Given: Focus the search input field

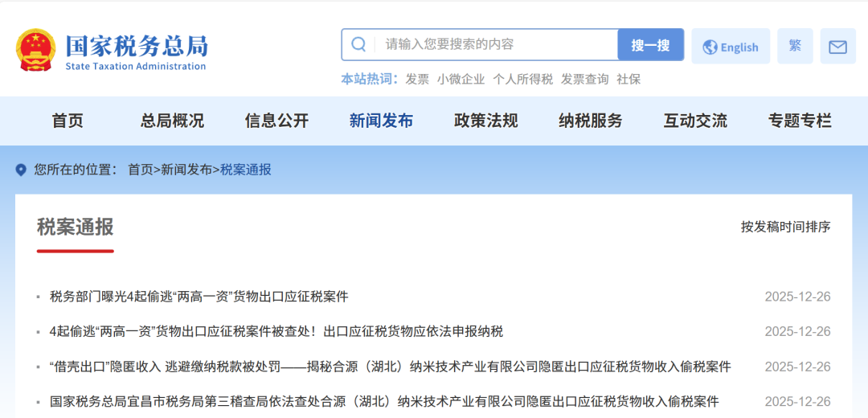Looking at the screenshot, I should [x=490, y=45].
